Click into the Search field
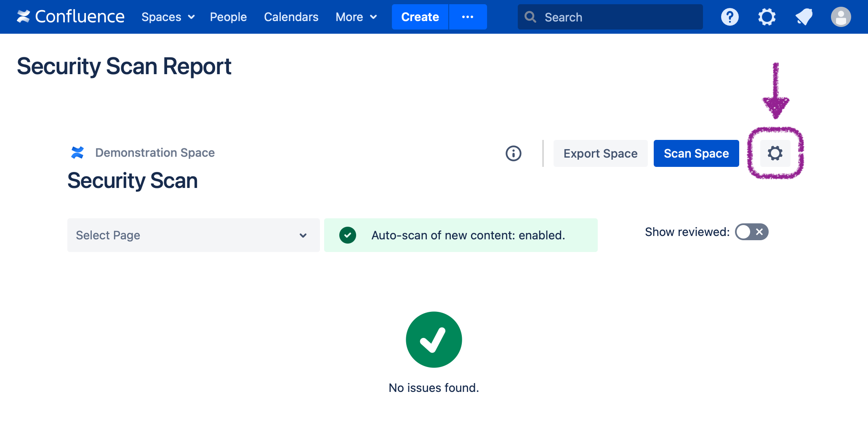868x437 pixels. pyautogui.click(x=615, y=17)
